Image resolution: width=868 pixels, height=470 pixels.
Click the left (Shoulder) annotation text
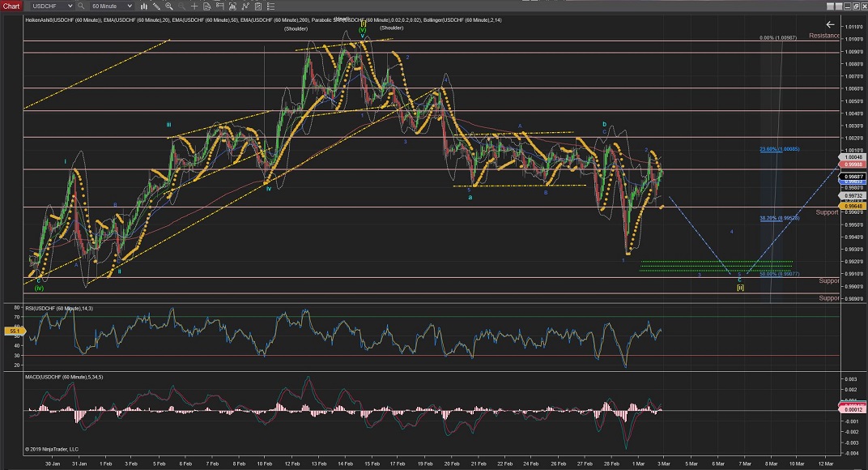click(x=296, y=29)
